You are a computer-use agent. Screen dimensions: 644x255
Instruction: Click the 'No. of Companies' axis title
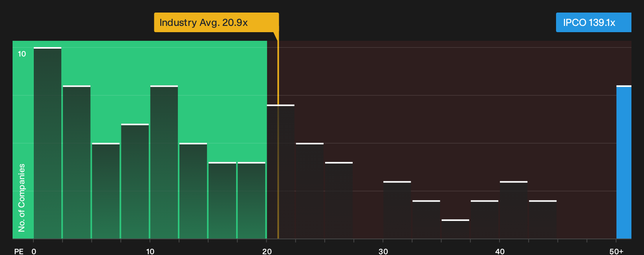tap(22, 198)
